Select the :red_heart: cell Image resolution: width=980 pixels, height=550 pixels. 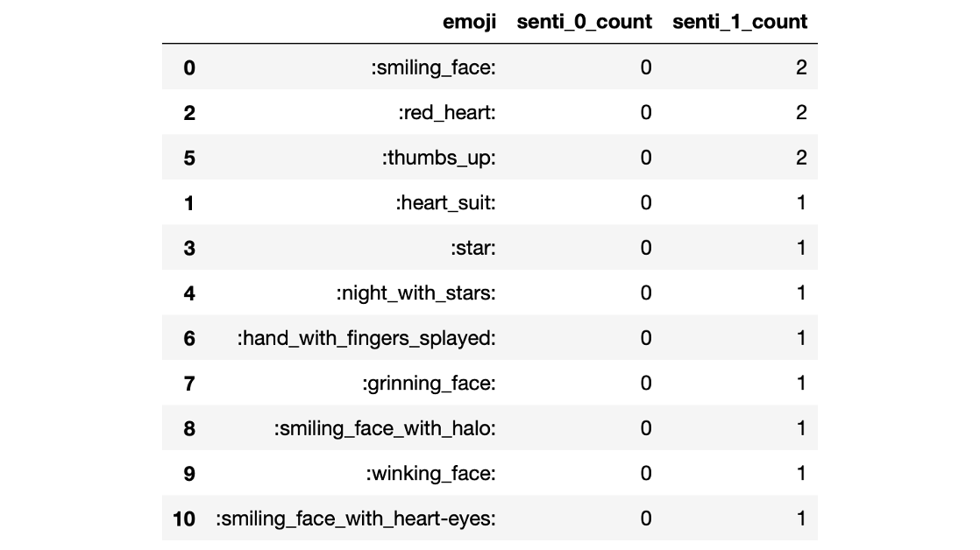click(x=447, y=113)
